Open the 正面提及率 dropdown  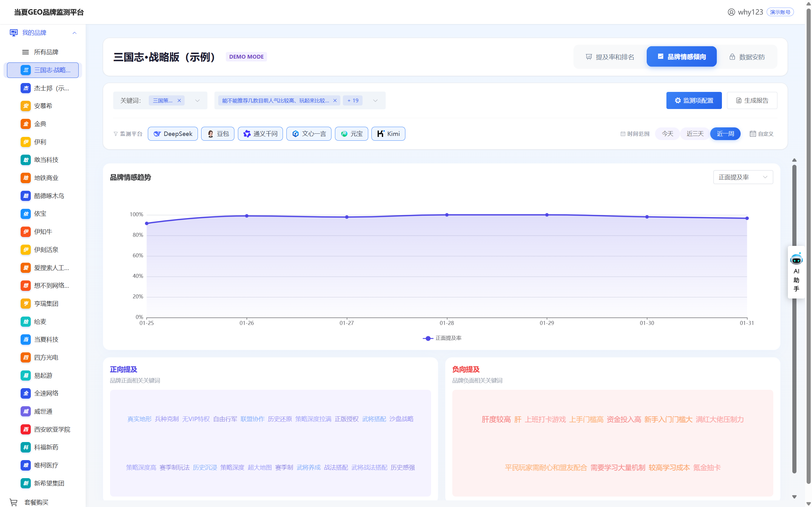tap(743, 177)
